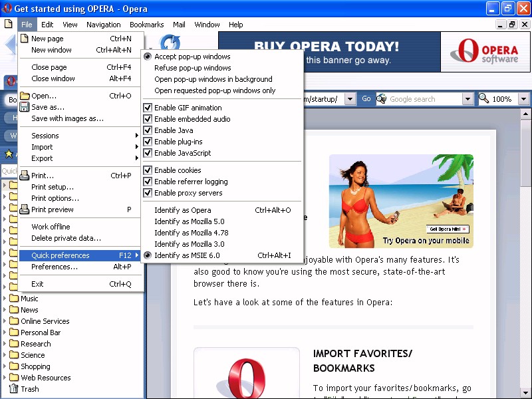Open the Navigation menu
Image resolution: width=532 pixels, height=399 pixels.
[104, 25]
